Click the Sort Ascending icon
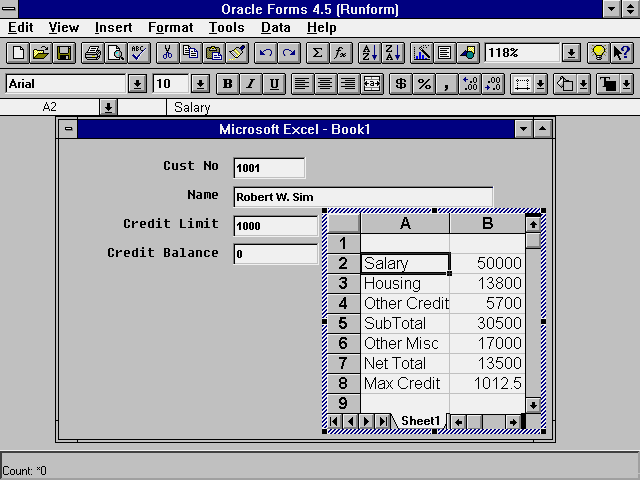This screenshot has width=640, height=480. tap(369, 53)
